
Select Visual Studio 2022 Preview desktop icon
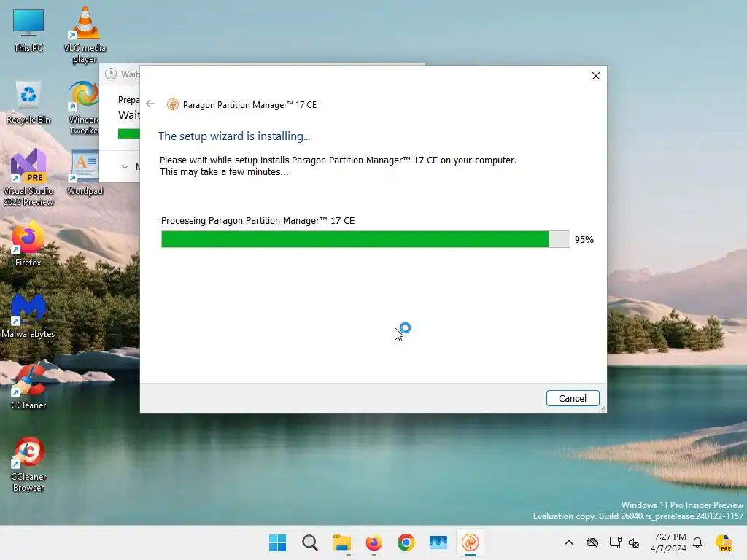click(x=28, y=177)
